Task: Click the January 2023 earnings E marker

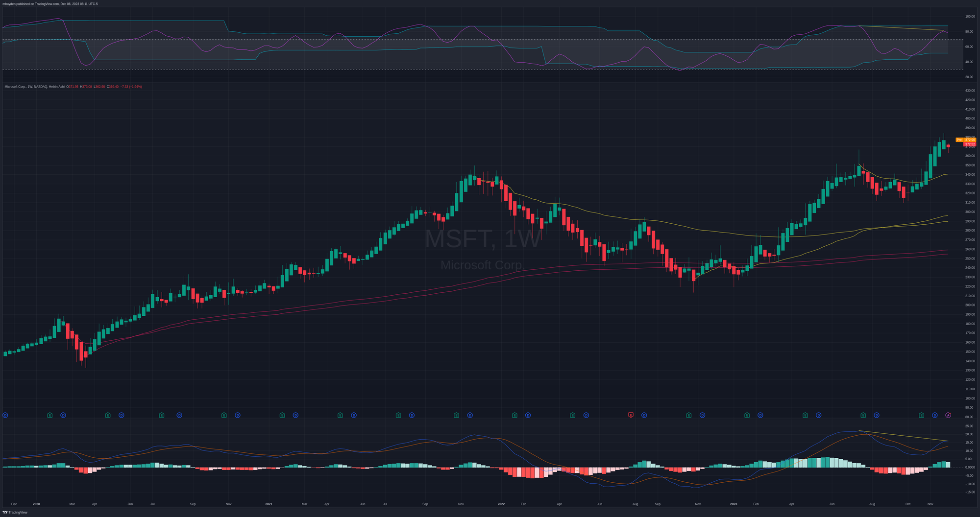Action: [x=747, y=415]
